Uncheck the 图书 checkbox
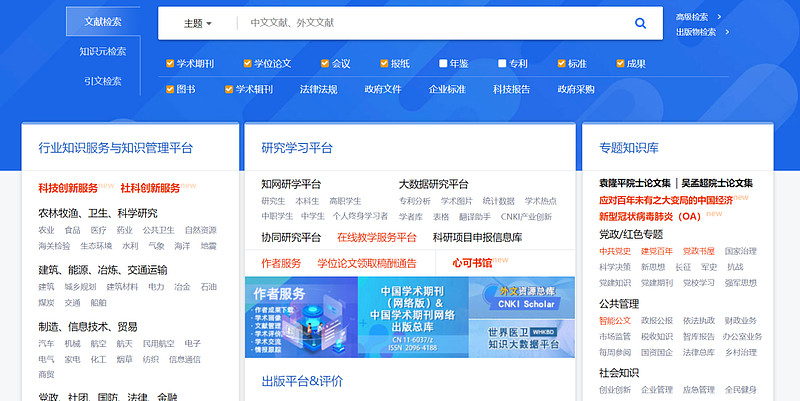Image resolution: width=800 pixels, height=401 pixels. point(170,89)
